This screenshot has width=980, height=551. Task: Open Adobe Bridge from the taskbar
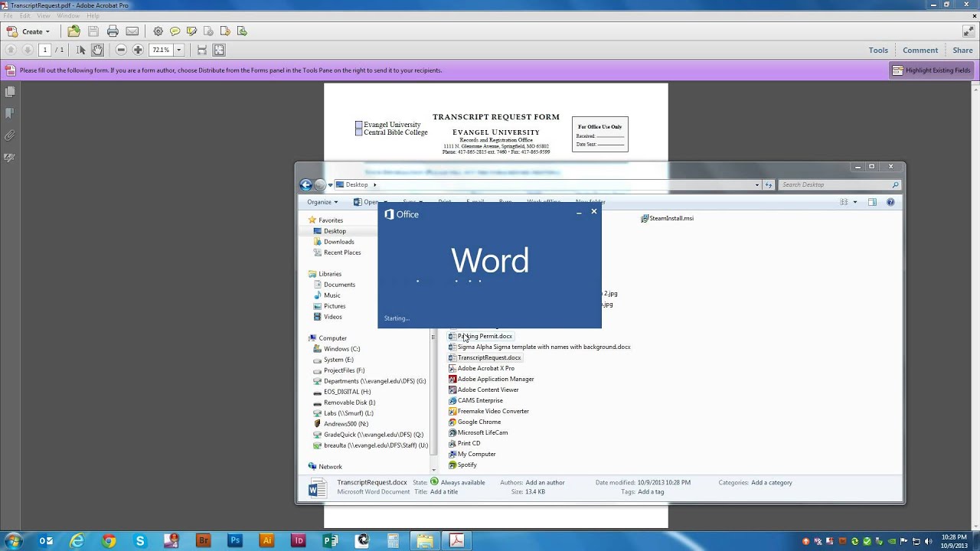204,540
